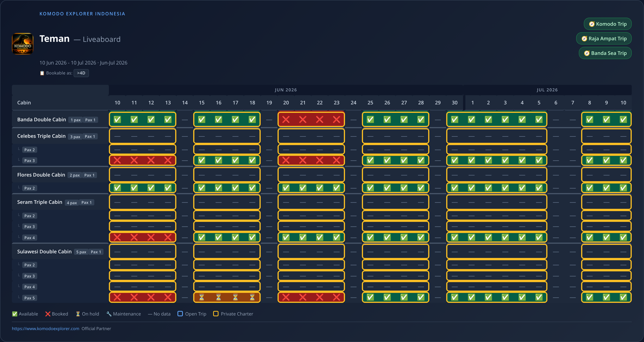Click the date 29 column header
The width and height of the screenshot is (644, 342).
pyautogui.click(x=438, y=103)
